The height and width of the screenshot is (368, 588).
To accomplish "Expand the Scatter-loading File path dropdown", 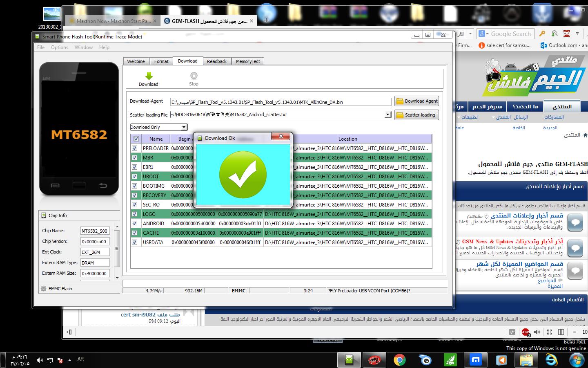I will point(388,114).
